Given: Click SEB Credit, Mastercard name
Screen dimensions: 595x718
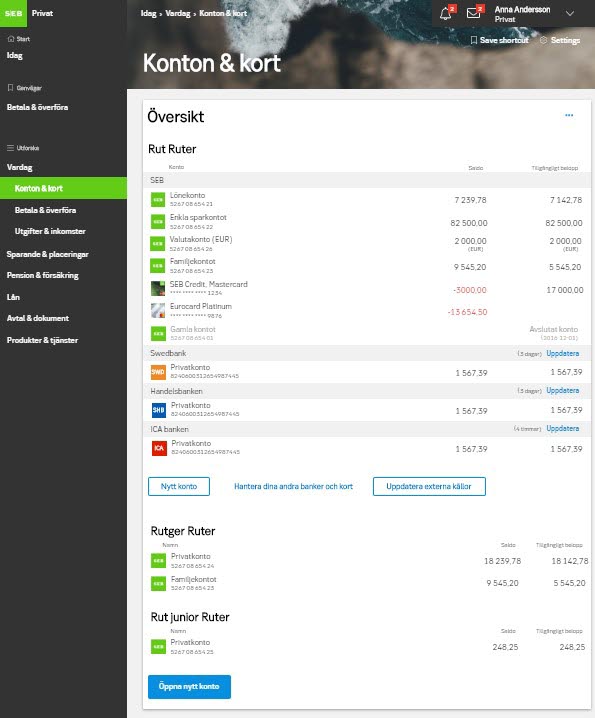Looking at the screenshot, I should pyautogui.click(x=208, y=284).
